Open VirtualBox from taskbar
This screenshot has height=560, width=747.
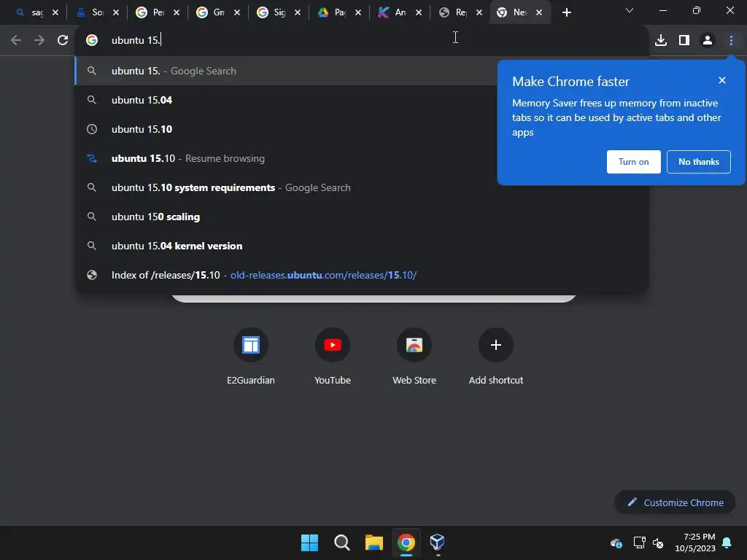[438, 542]
